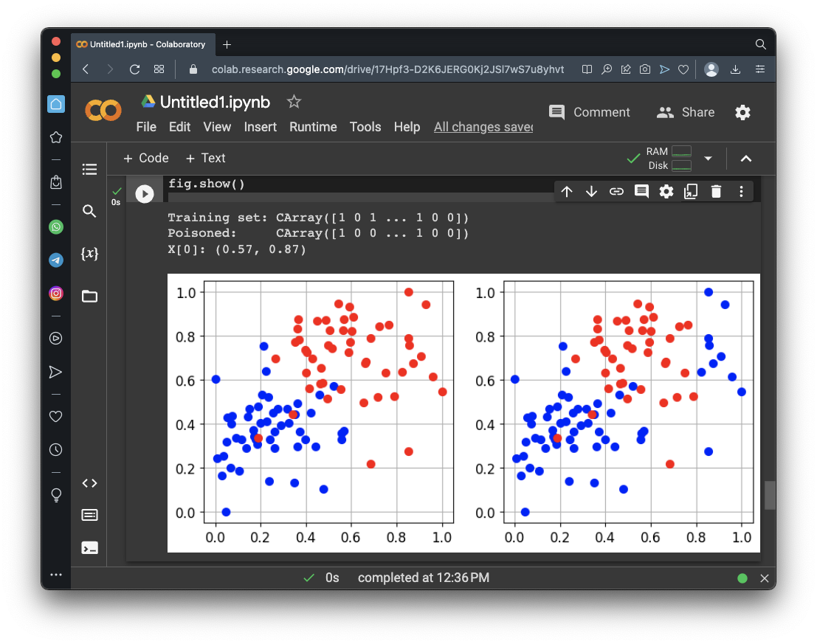
Task: Open the Files folder panel
Action: pos(89,296)
